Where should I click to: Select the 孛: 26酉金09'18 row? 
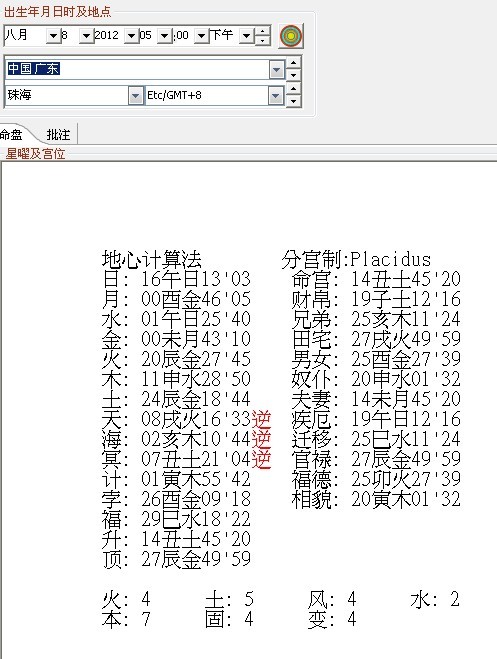(x=176, y=499)
